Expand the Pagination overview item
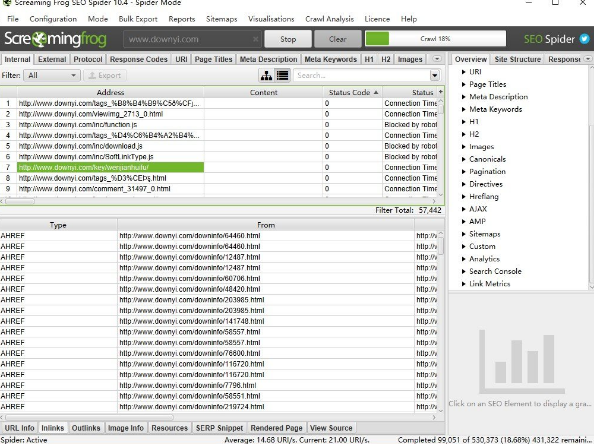 pyautogui.click(x=463, y=172)
